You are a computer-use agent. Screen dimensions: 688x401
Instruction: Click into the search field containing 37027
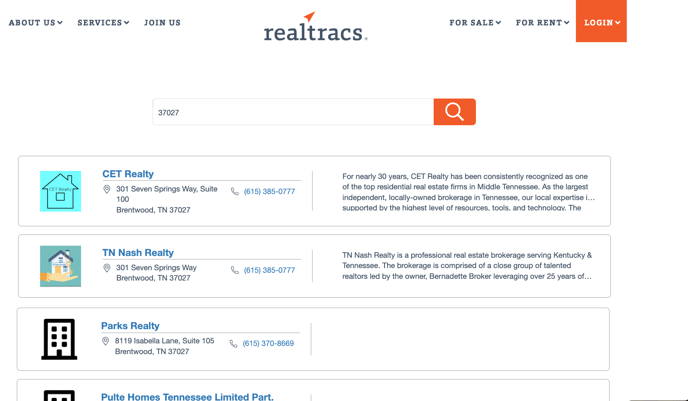pyautogui.click(x=293, y=112)
